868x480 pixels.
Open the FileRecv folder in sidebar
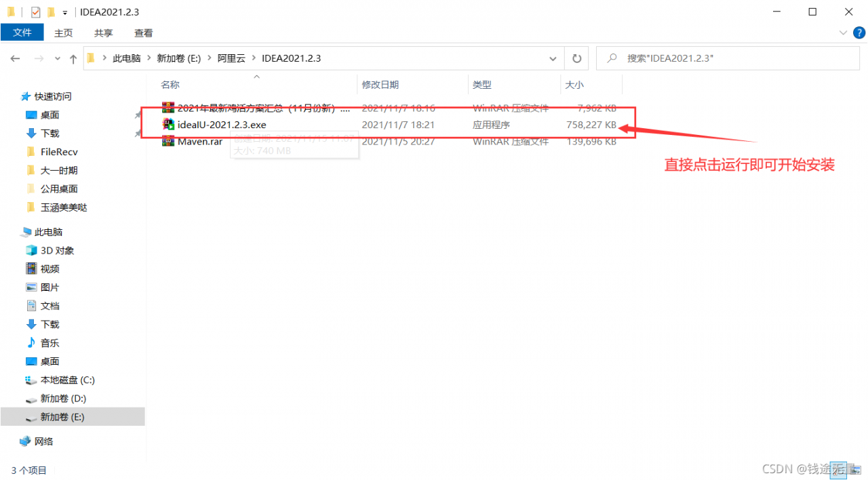click(x=59, y=152)
